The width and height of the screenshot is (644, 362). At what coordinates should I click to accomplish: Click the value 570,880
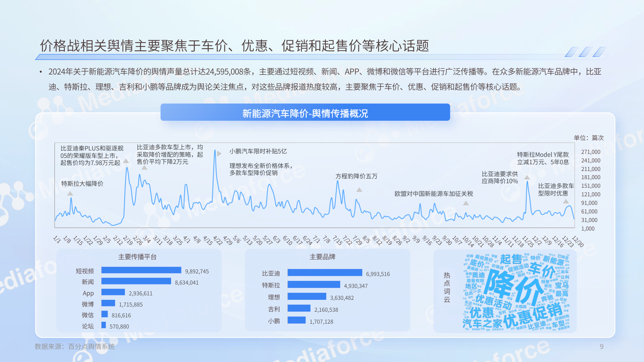(x=119, y=327)
